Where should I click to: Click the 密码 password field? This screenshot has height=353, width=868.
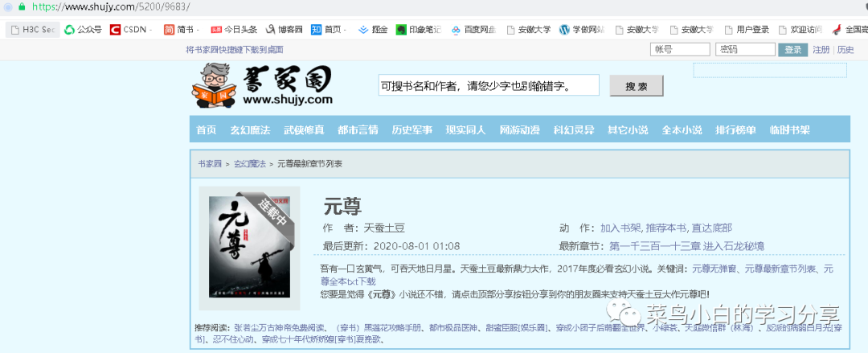pos(745,50)
